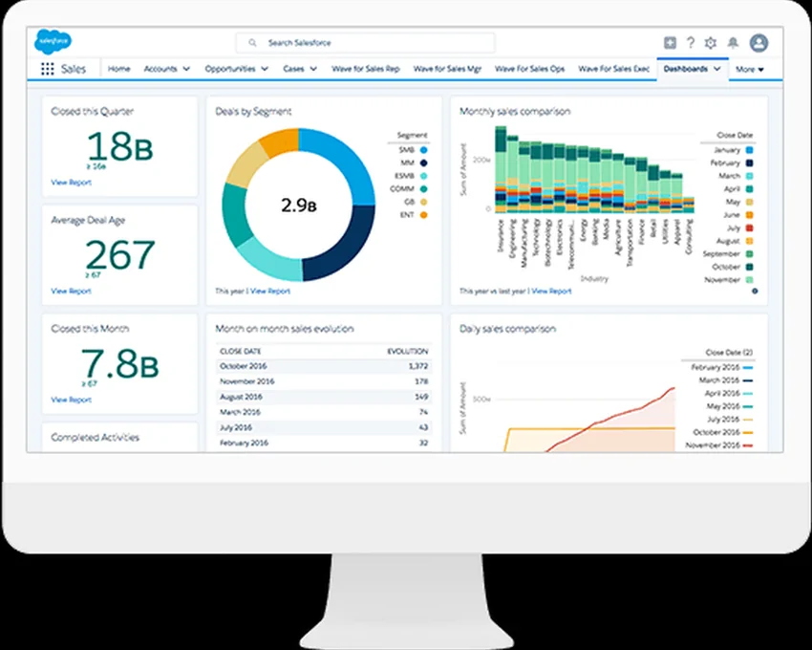Viewport: 812px width, 650px height.
Task: Open the notifications bell
Action: click(x=733, y=43)
